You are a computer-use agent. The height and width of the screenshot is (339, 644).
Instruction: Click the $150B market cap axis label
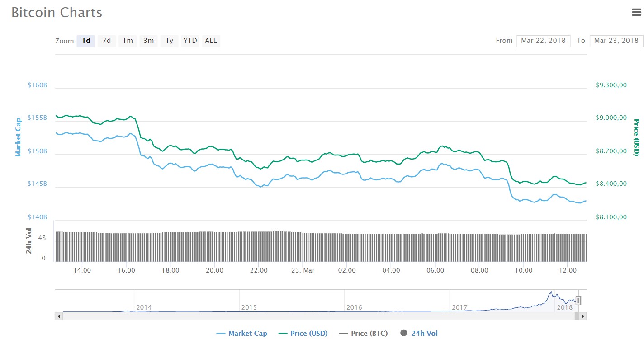coord(37,151)
